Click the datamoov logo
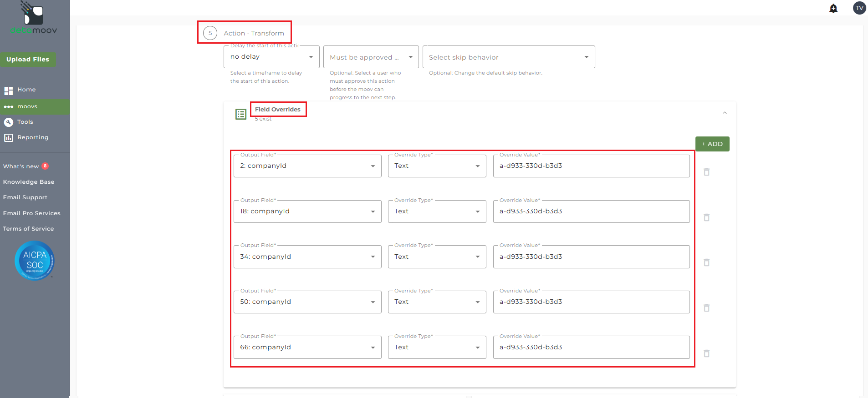 [x=33, y=18]
